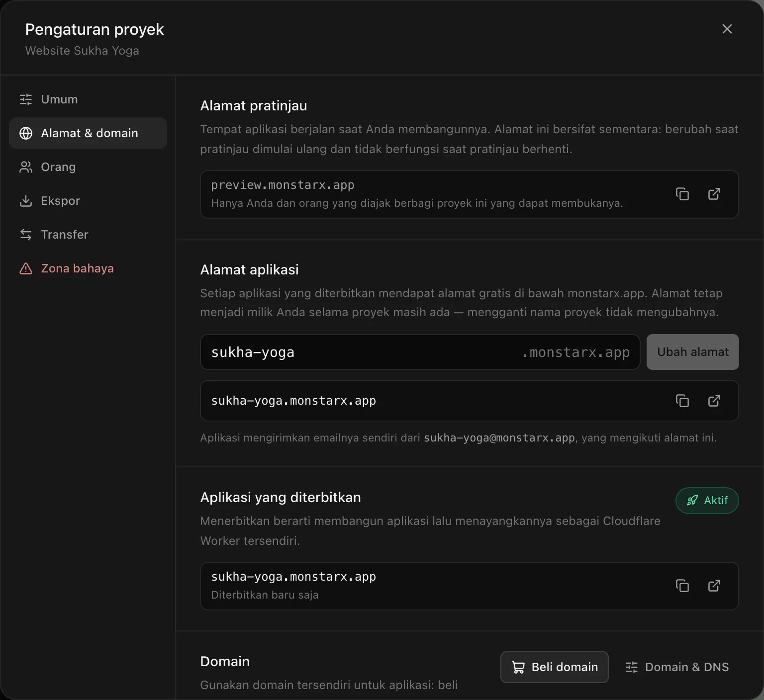Viewport: 764px width, 700px height.
Task: Open the Alamat aplikasi address externally
Action: [714, 401]
